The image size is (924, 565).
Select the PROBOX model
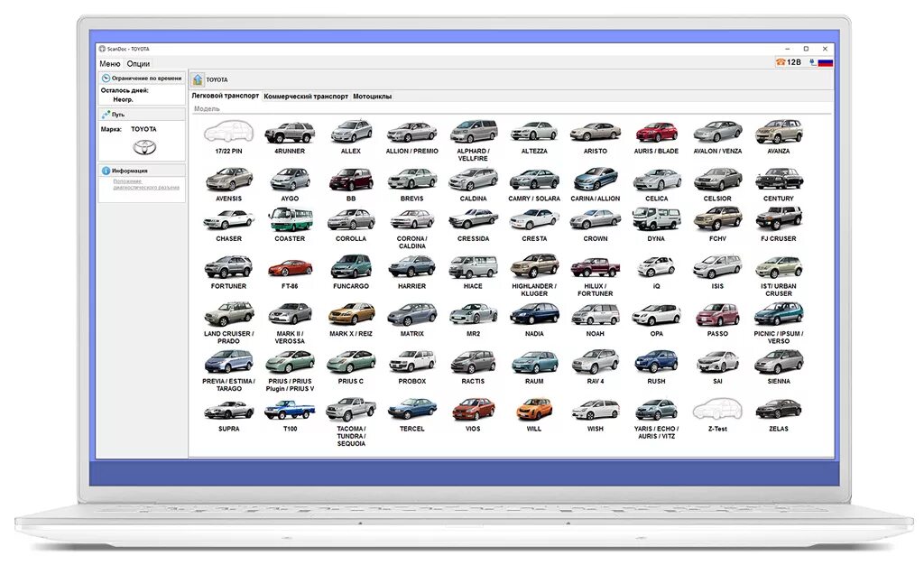tap(411, 367)
